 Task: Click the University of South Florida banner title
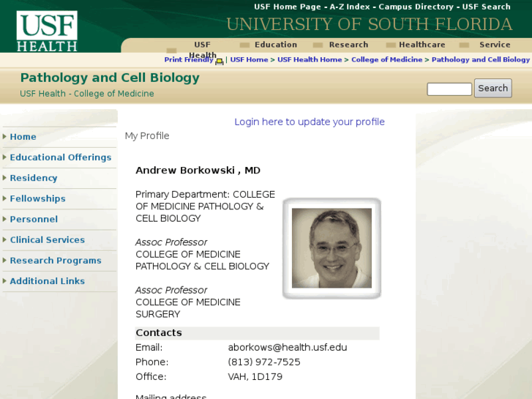click(x=369, y=24)
